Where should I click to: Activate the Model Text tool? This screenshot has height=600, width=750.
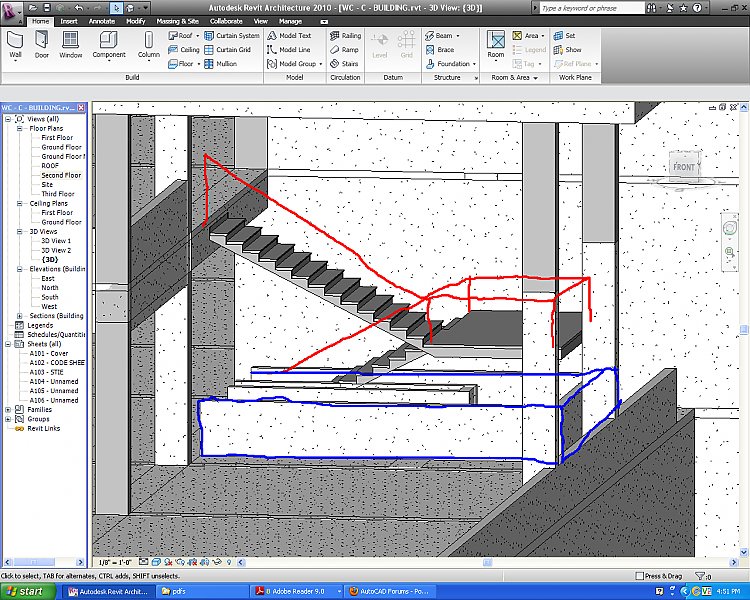[x=289, y=35]
